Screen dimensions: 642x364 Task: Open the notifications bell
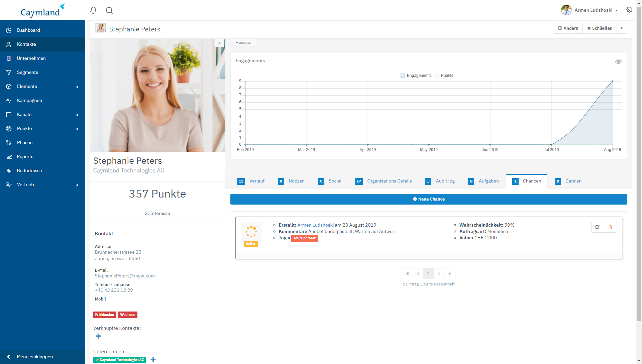pos(93,10)
